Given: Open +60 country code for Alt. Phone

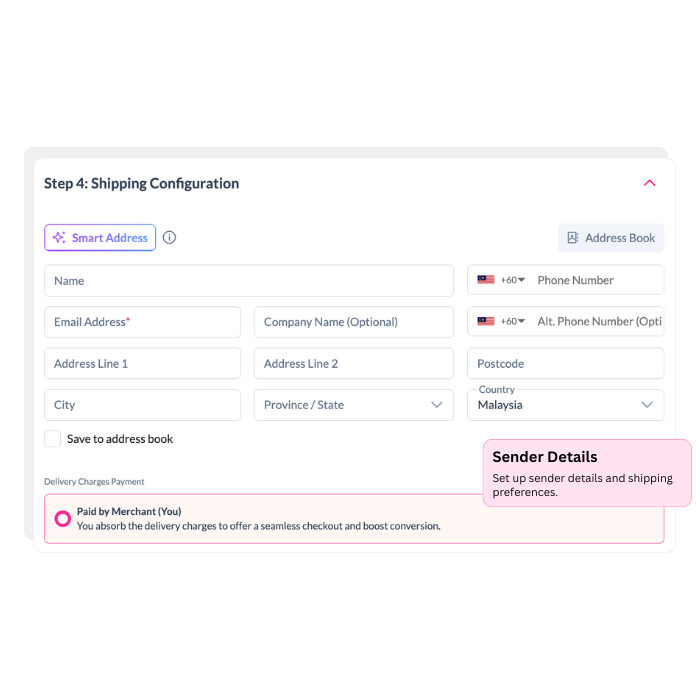Looking at the screenshot, I should [x=513, y=321].
